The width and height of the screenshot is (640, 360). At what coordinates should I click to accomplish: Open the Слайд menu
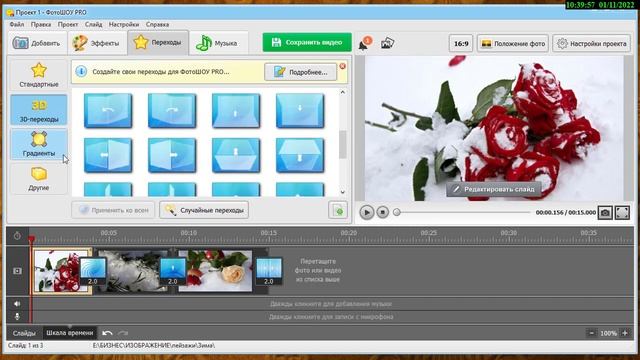93,24
